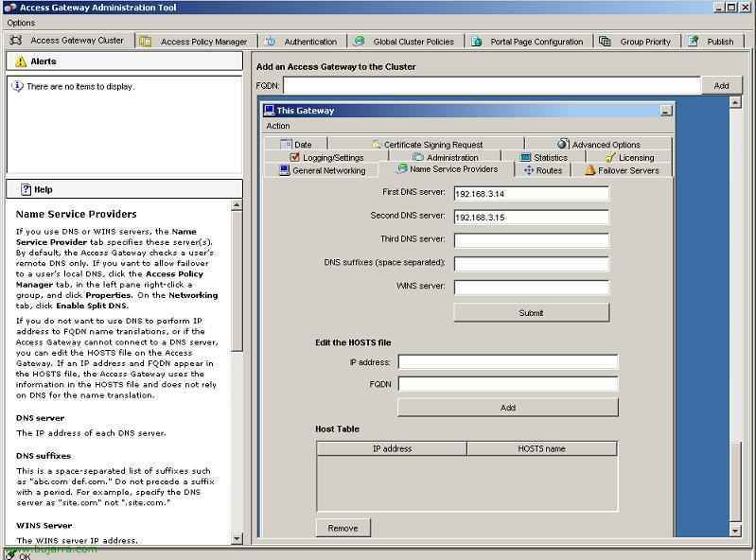
Task: Switch to the Authentication tab
Action: click(x=304, y=42)
